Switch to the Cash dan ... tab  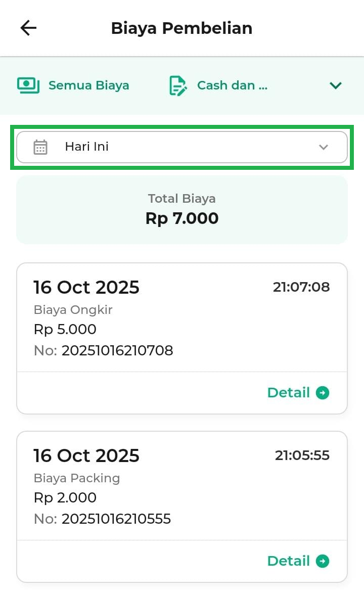pos(232,85)
